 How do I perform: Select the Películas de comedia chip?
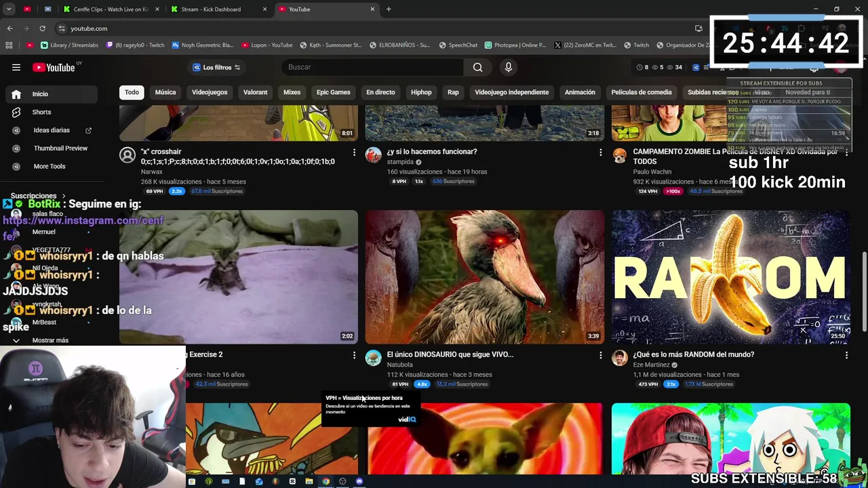[x=642, y=92]
